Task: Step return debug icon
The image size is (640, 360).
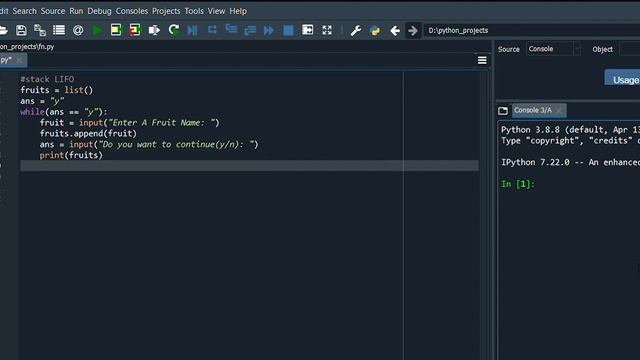Action: coord(250,30)
